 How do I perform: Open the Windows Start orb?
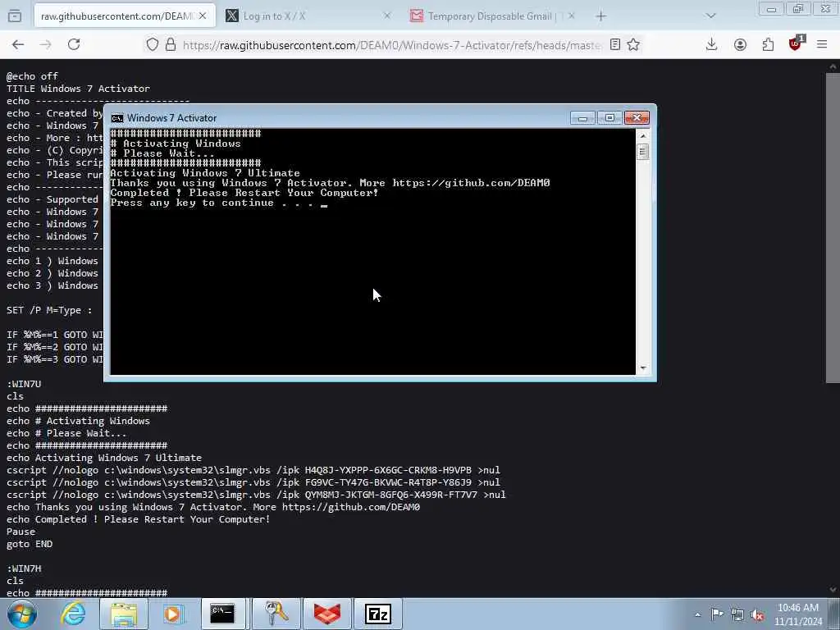(x=22, y=614)
